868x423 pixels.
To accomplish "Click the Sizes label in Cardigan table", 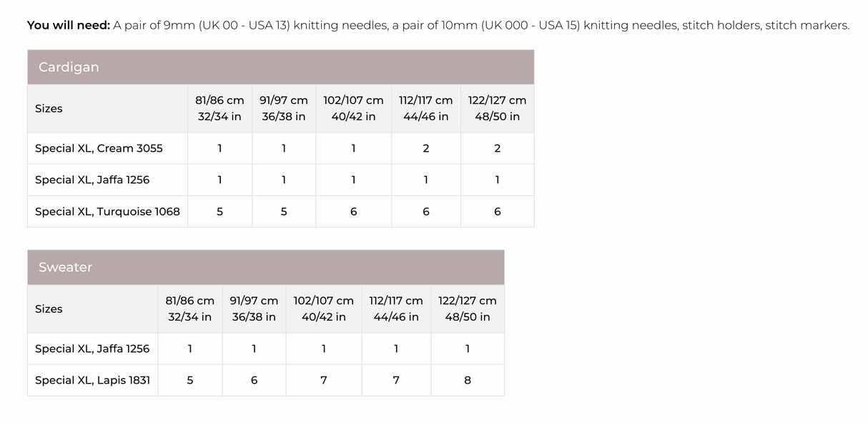I will click(49, 109).
